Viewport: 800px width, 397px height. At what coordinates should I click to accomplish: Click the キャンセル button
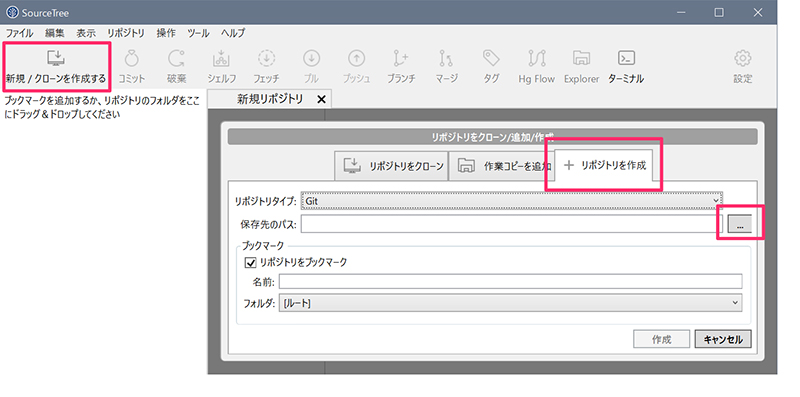[723, 339]
